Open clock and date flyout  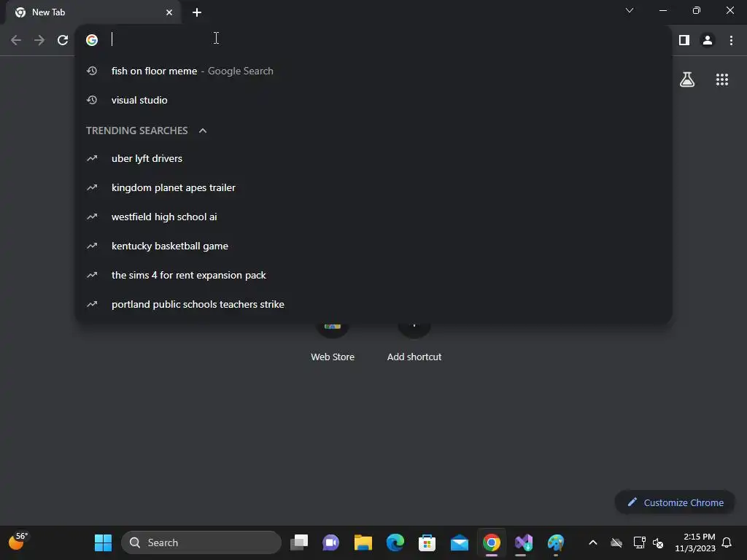(694, 542)
